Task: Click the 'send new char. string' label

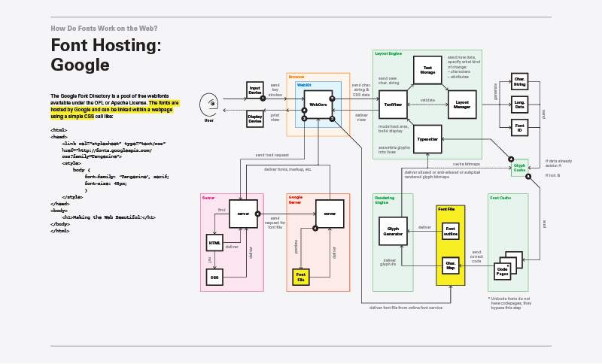Action: 388,80
